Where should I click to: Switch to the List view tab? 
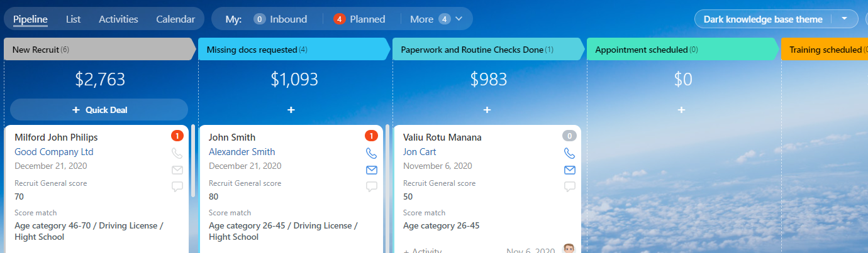tap(73, 19)
